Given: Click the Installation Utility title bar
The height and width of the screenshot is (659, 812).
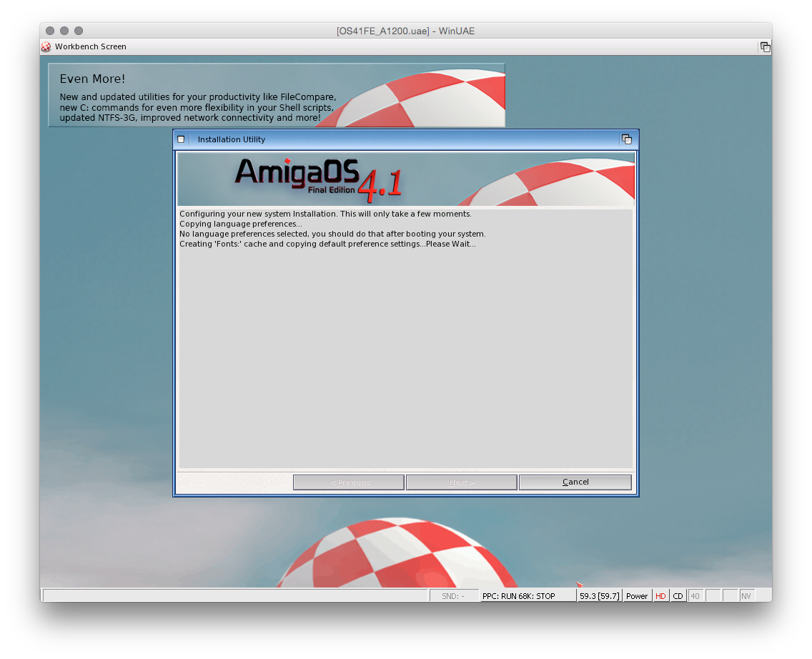Looking at the screenshot, I should (x=404, y=139).
